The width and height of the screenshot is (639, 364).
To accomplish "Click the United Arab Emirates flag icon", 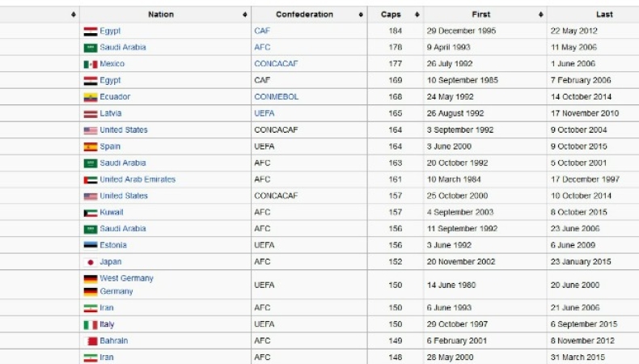I will (91, 180).
